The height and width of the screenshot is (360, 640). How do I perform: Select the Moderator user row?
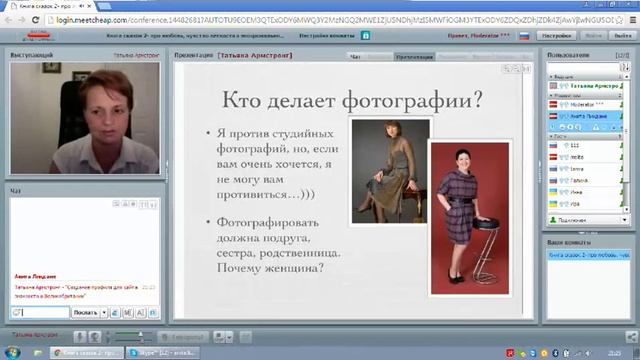click(x=585, y=105)
